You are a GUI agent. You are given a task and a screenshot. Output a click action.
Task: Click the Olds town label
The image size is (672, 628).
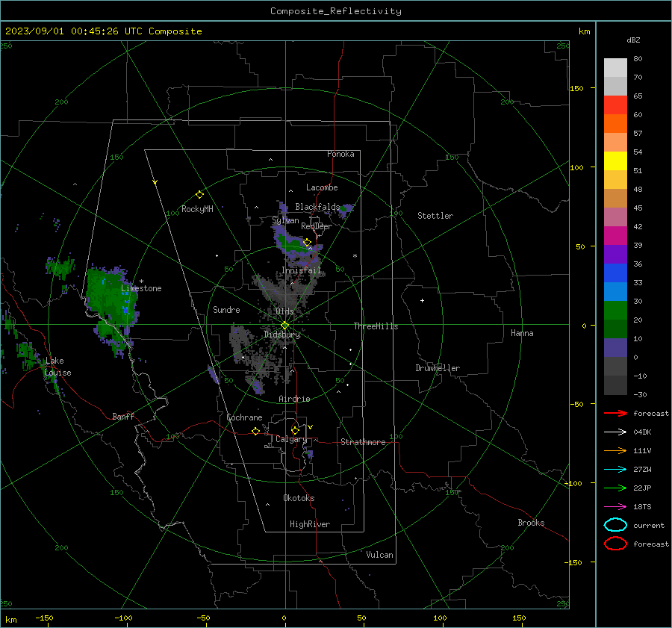pyautogui.click(x=284, y=311)
